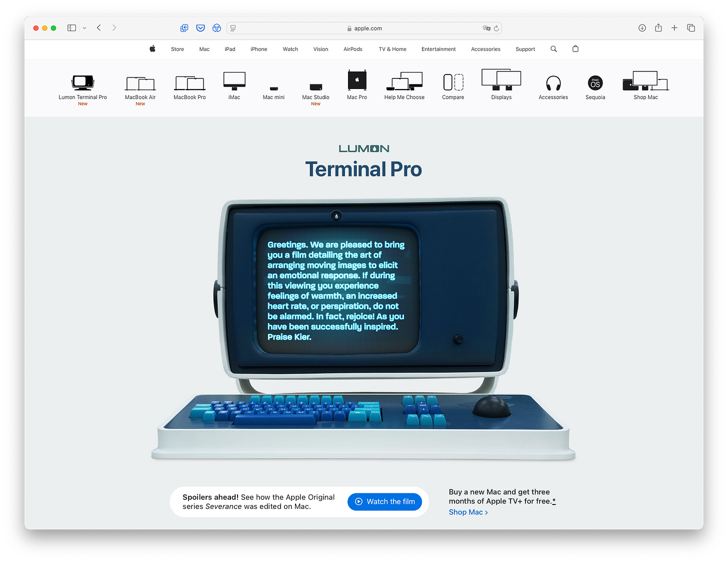Image resolution: width=728 pixels, height=562 pixels.
Task: Open the sidebar options dropdown chevron
Action: point(84,28)
